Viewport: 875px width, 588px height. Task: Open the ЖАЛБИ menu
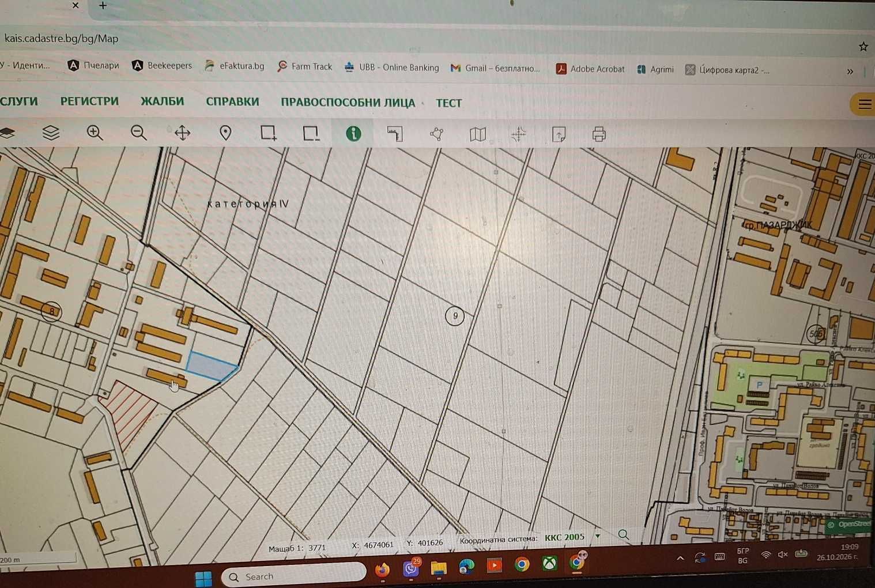(x=163, y=101)
